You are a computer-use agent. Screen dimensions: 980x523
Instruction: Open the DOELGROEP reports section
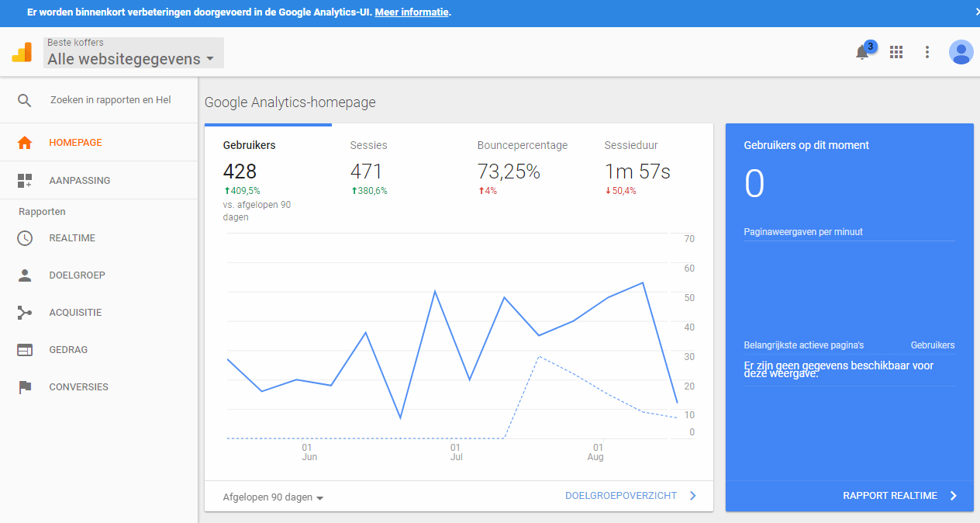[98, 275]
